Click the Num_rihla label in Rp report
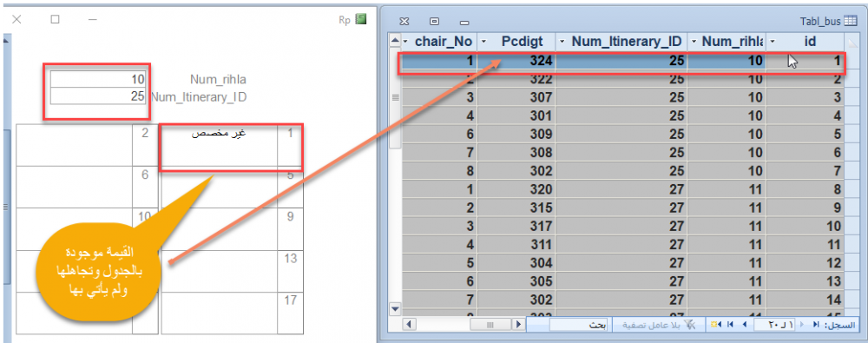The height and width of the screenshot is (343, 868). (218, 80)
